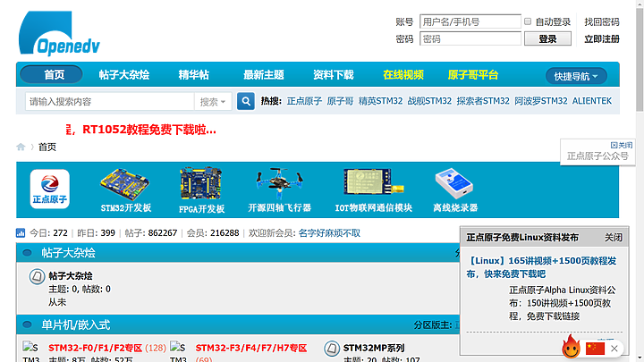
Task: Click the page vertical scrollbar thumb
Action: coord(640,60)
